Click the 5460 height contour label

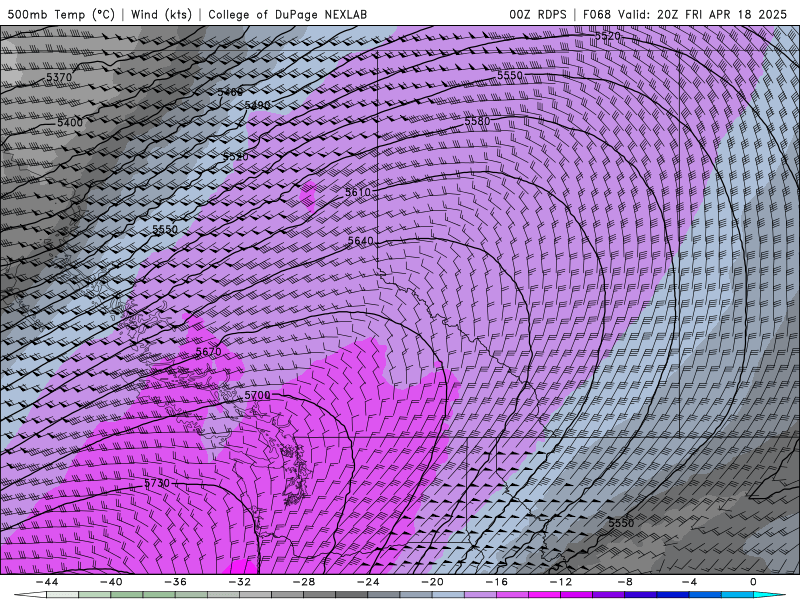click(231, 92)
